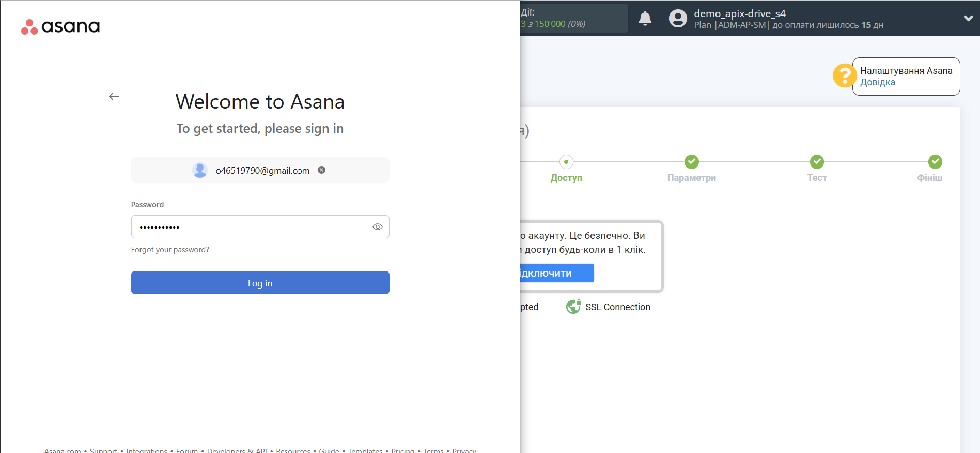Click the user avatar beside the email
The width and height of the screenshot is (980, 453).
pyautogui.click(x=200, y=170)
